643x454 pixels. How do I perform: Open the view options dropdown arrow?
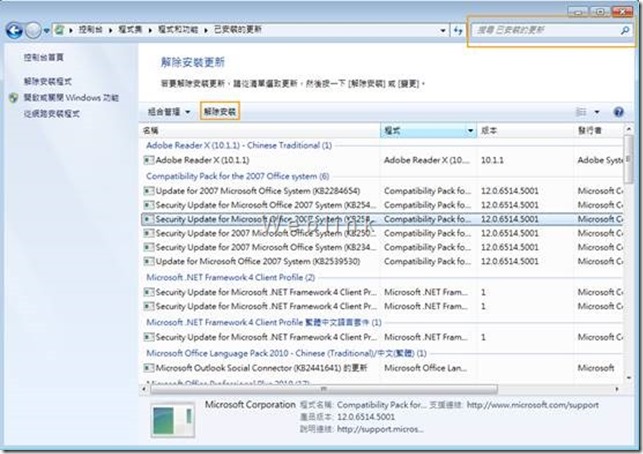(x=597, y=112)
